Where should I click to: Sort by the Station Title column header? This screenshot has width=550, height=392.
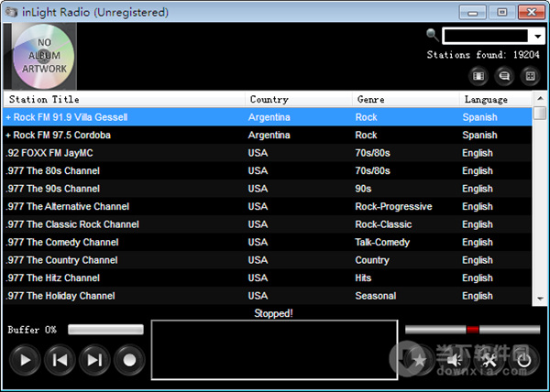tap(124, 100)
